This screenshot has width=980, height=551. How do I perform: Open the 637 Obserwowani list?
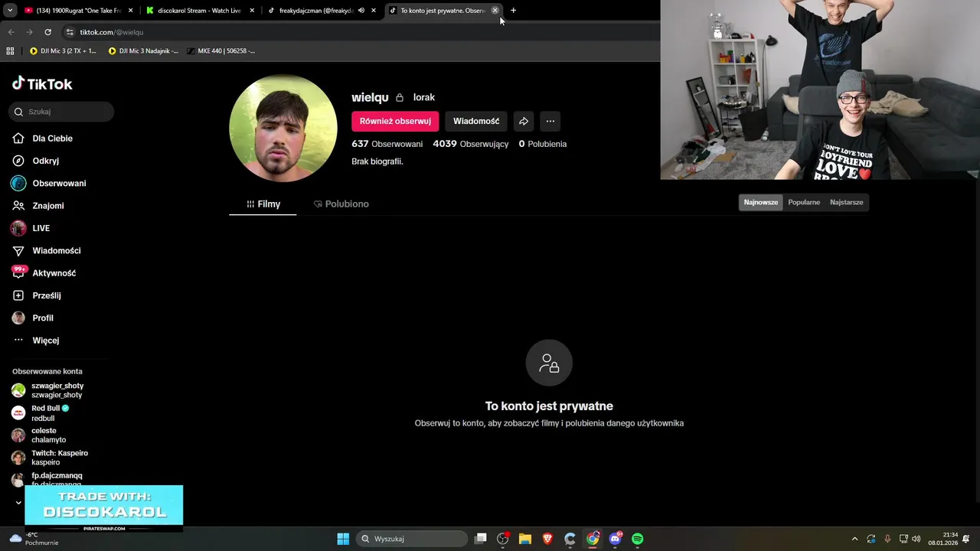tap(387, 144)
